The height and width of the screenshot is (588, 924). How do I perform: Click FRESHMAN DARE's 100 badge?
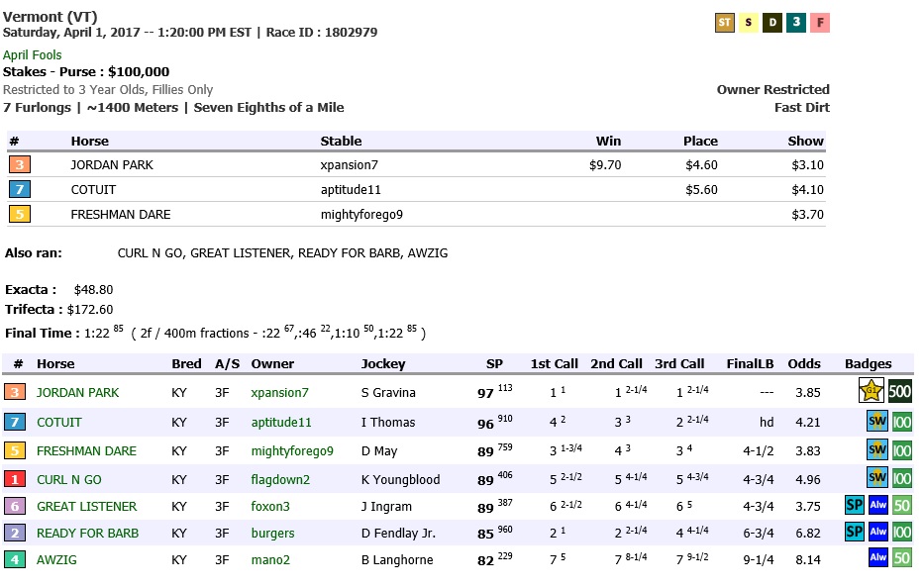coord(901,450)
